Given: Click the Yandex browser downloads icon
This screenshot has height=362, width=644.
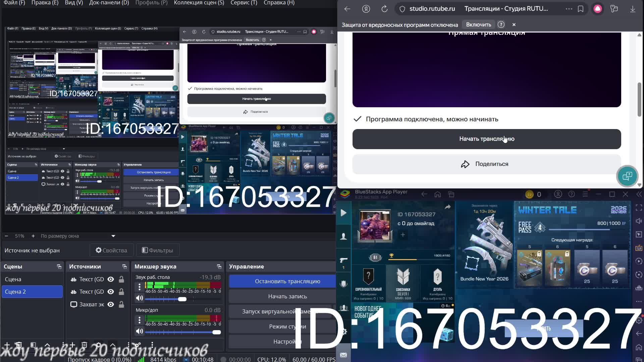Looking at the screenshot, I should point(633,9).
